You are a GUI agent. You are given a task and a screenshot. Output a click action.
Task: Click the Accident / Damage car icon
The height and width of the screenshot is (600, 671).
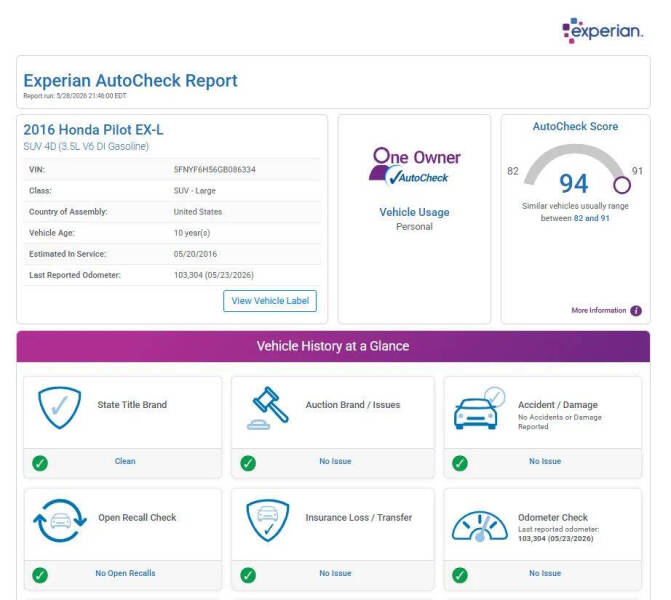pos(479,408)
